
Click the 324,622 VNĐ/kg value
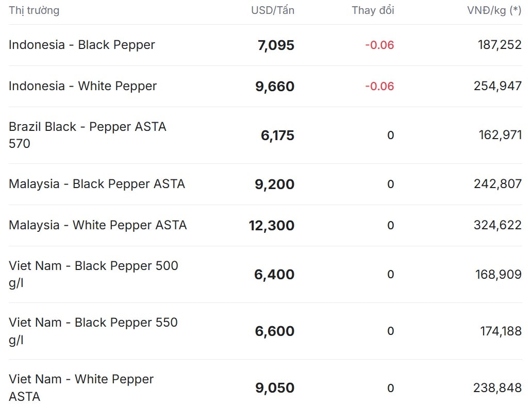coord(497,225)
